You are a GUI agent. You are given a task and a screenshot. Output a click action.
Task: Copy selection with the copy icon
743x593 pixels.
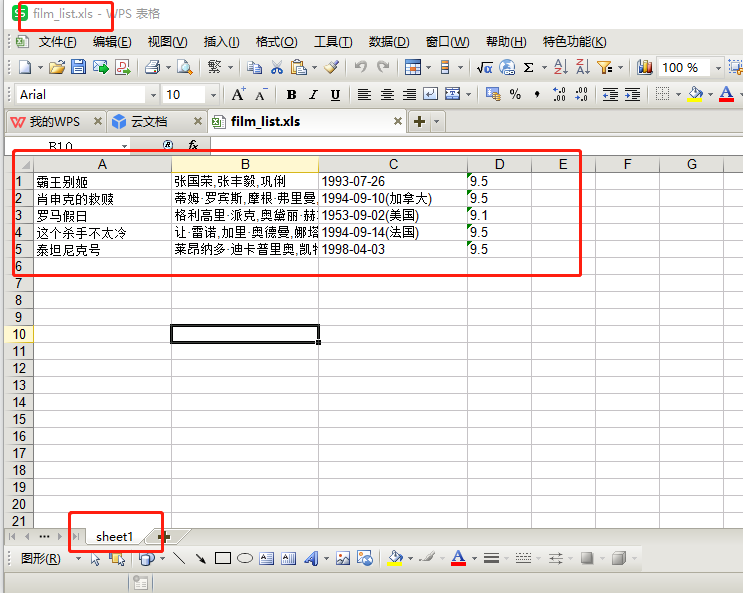[x=254, y=68]
